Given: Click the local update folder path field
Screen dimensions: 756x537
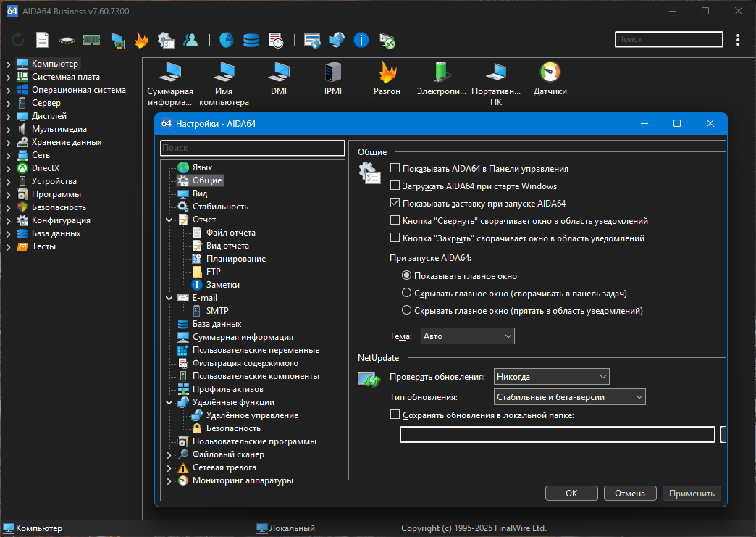Looking at the screenshot, I should [557, 434].
